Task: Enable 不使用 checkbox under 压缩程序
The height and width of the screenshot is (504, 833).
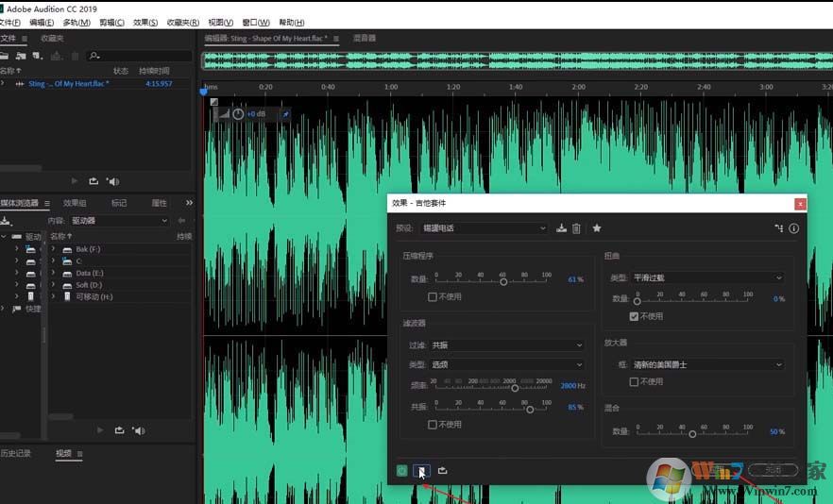Action: coord(433,296)
